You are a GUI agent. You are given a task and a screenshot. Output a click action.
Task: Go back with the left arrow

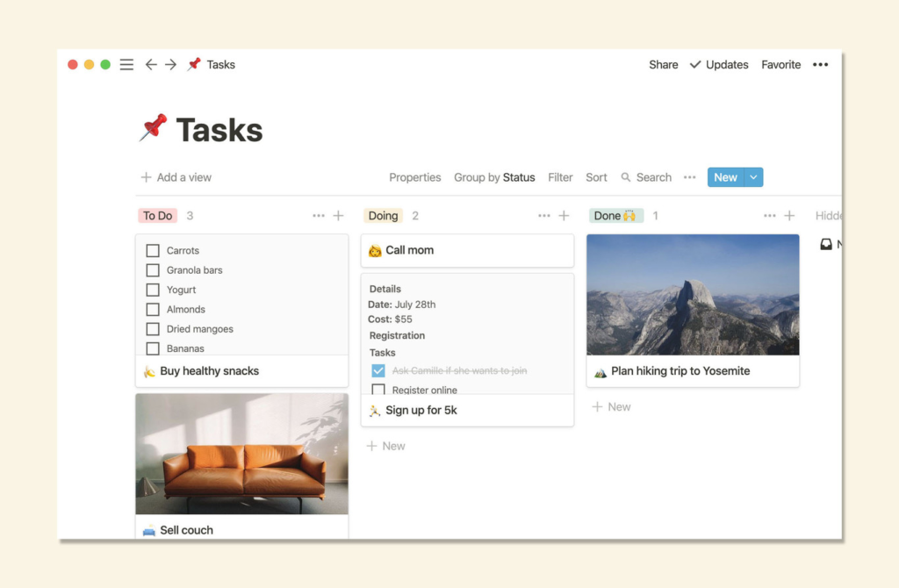click(x=151, y=65)
